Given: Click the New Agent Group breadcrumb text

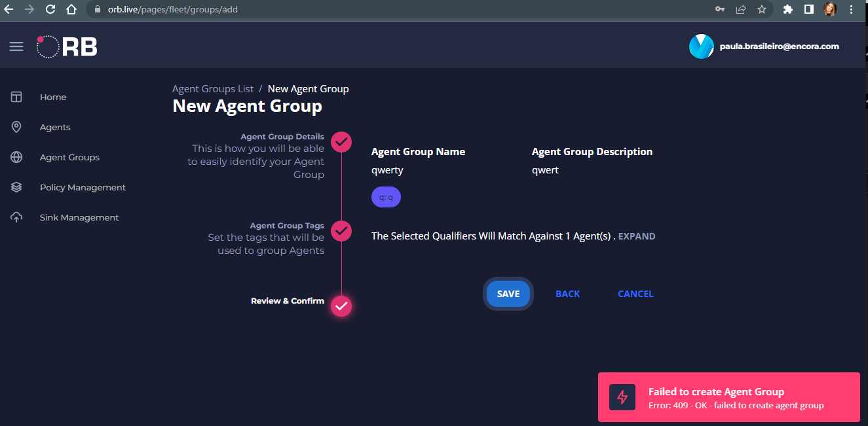Looking at the screenshot, I should [308, 88].
